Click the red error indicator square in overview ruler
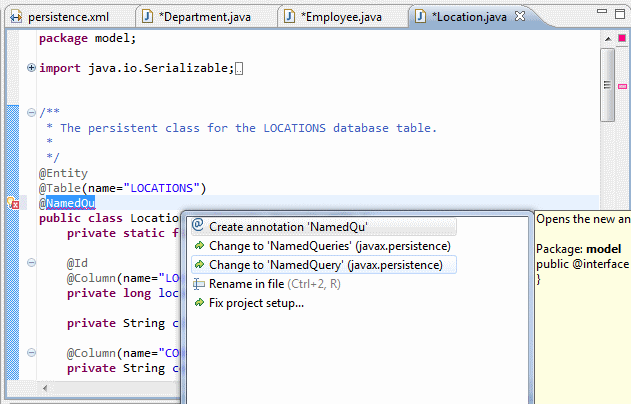 [622, 38]
